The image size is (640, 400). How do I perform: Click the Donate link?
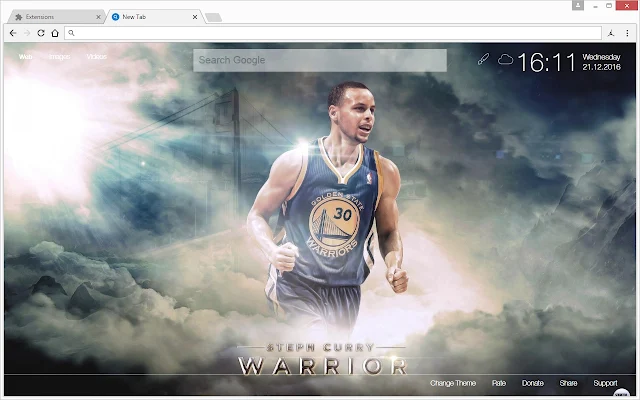point(533,383)
